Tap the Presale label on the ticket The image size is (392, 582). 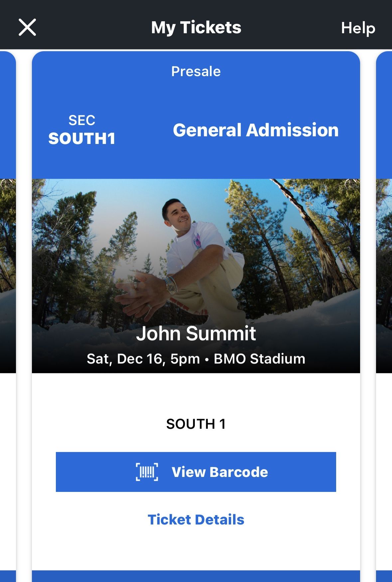tap(196, 71)
